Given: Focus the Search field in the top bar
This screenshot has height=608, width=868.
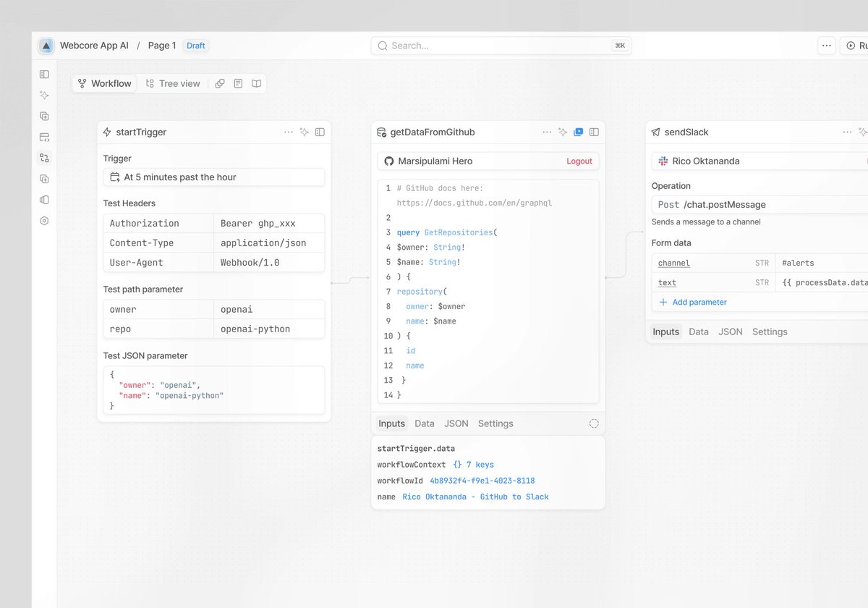Looking at the screenshot, I should [501, 46].
